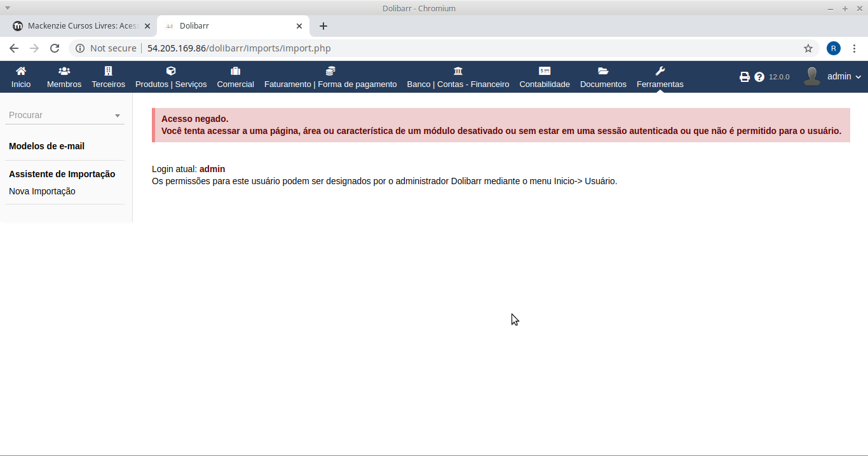This screenshot has height=456, width=868.
Task: Open the help question mark icon
Action: pos(759,77)
